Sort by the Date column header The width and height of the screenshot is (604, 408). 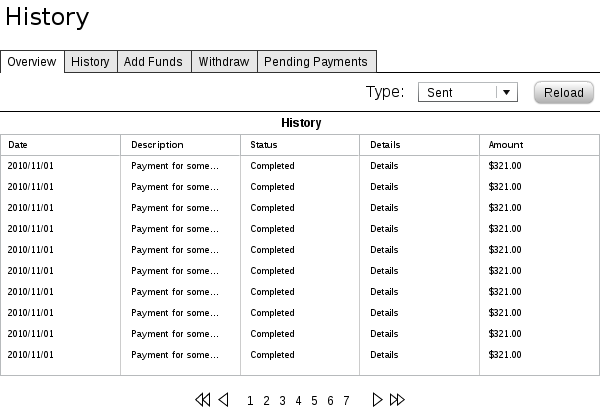(60, 145)
